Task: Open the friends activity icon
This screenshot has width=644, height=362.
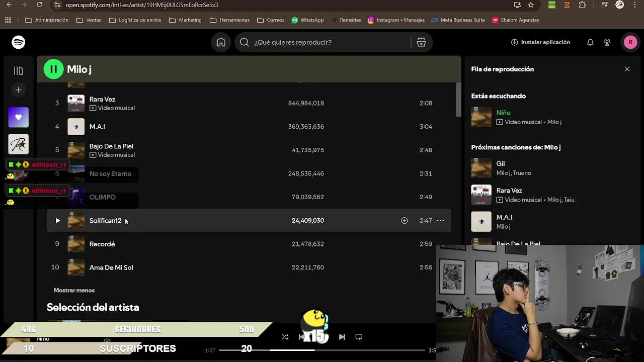Action: [607, 42]
